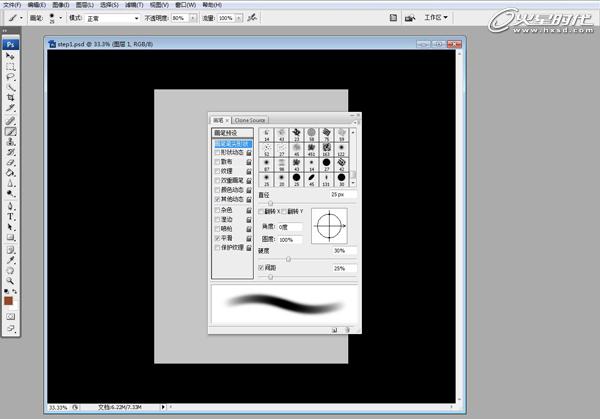Select the Lasso tool
The height and width of the screenshot is (419, 600).
coord(10,77)
